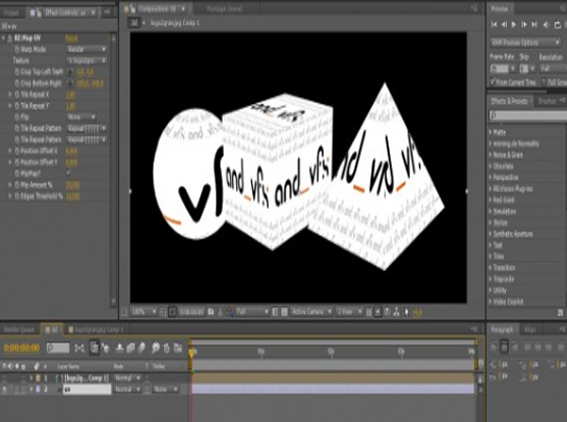Screen dimensions: 567x422
Task: Collapse the RE:Map UV effect
Action: 4,38
